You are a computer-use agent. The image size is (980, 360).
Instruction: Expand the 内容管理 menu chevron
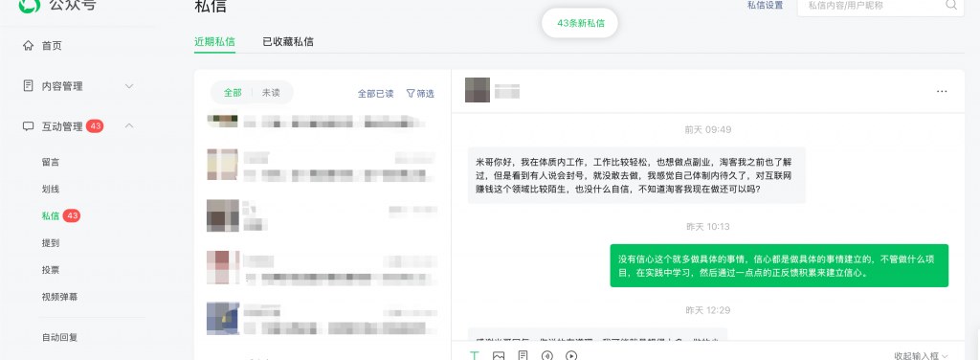(x=129, y=86)
